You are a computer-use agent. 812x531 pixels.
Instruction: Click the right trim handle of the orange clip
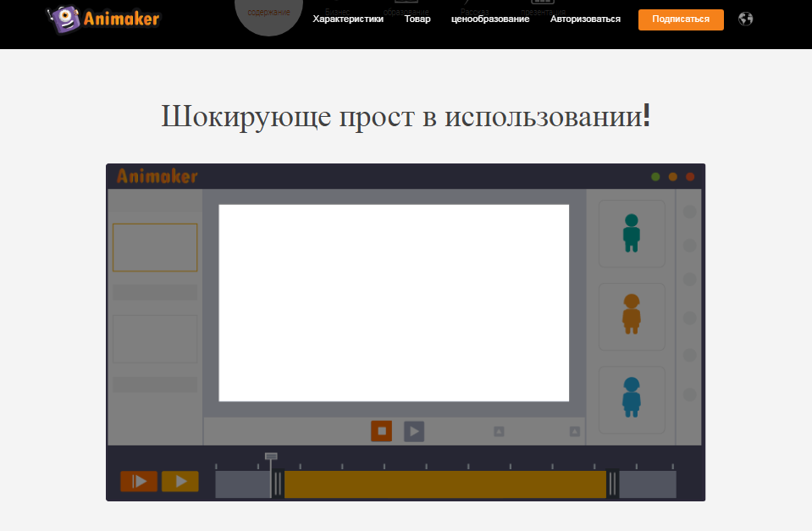pos(611,484)
